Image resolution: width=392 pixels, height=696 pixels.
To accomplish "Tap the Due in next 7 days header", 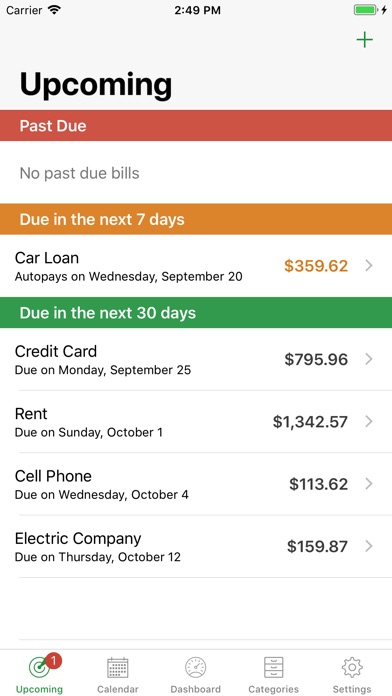I will pyautogui.click(x=196, y=219).
